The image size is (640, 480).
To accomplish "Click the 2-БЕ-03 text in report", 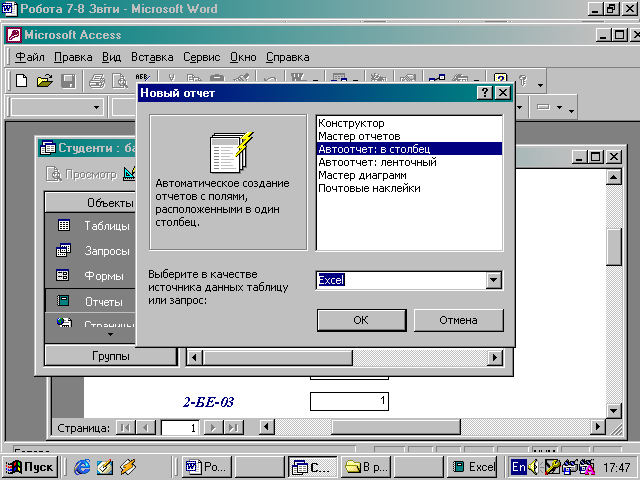I will click(x=208, y=402).
